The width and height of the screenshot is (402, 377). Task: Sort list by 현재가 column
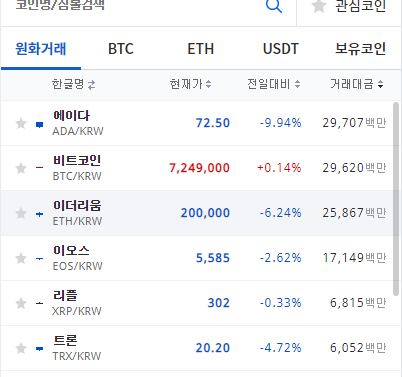click(x=190, y=84)
